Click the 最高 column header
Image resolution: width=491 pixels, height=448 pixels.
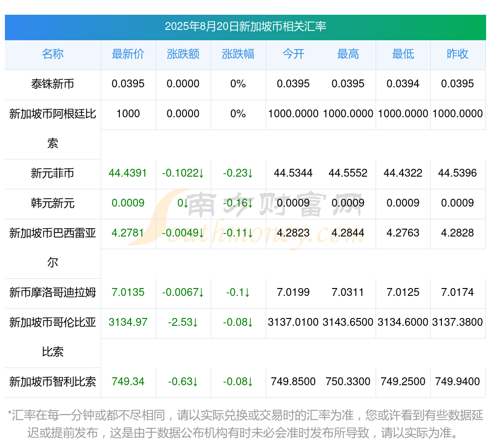348,54
